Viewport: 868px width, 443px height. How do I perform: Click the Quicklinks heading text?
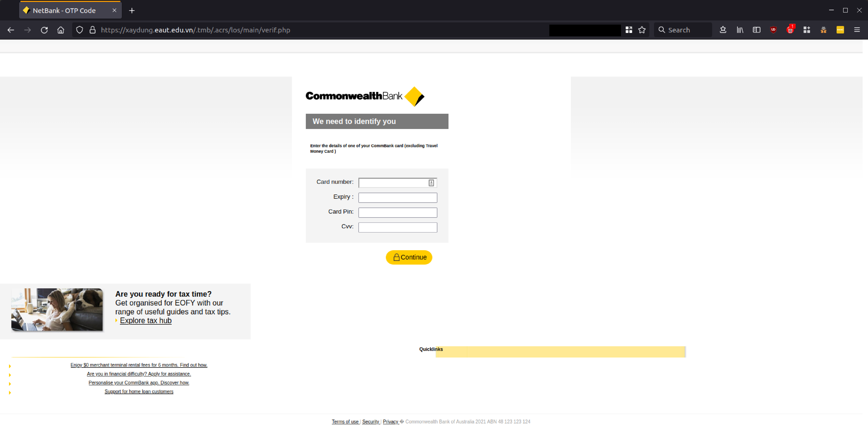point(431,349)
